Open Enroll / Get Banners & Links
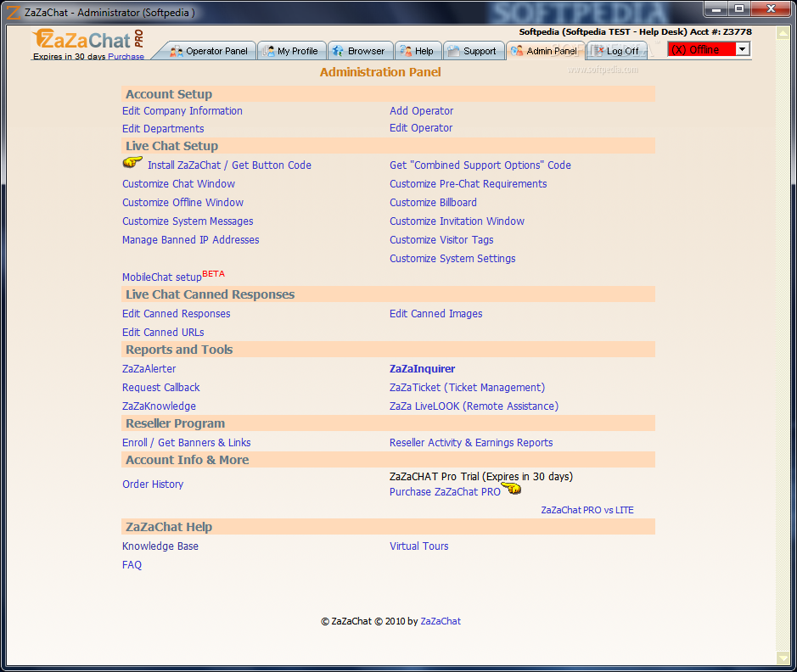The height and width of the screenshot is (672, 797). pos(186,442)
